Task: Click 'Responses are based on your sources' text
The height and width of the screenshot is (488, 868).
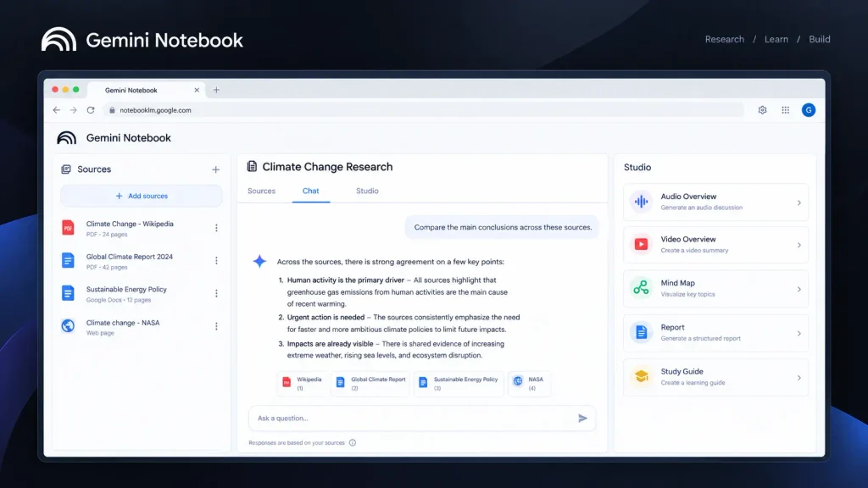Action: pos(297,442)
